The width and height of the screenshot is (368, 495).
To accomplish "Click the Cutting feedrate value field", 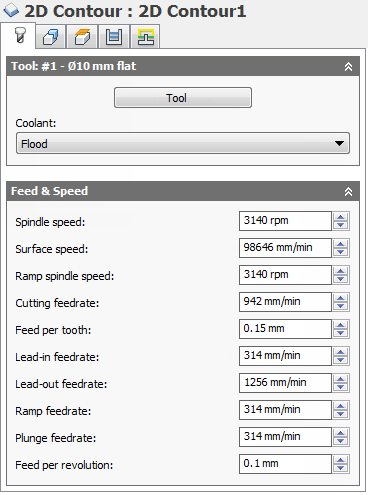I will (x=285, y=302).
